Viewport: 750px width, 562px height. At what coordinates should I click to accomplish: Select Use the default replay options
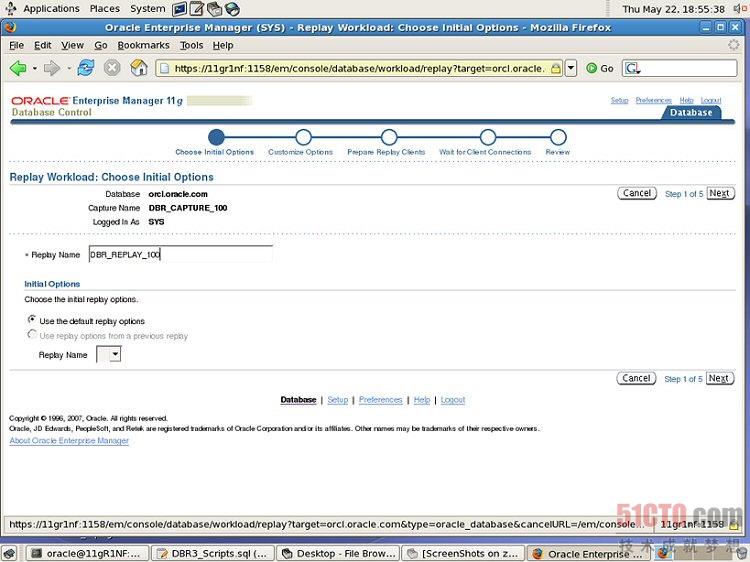pos(32,320)
